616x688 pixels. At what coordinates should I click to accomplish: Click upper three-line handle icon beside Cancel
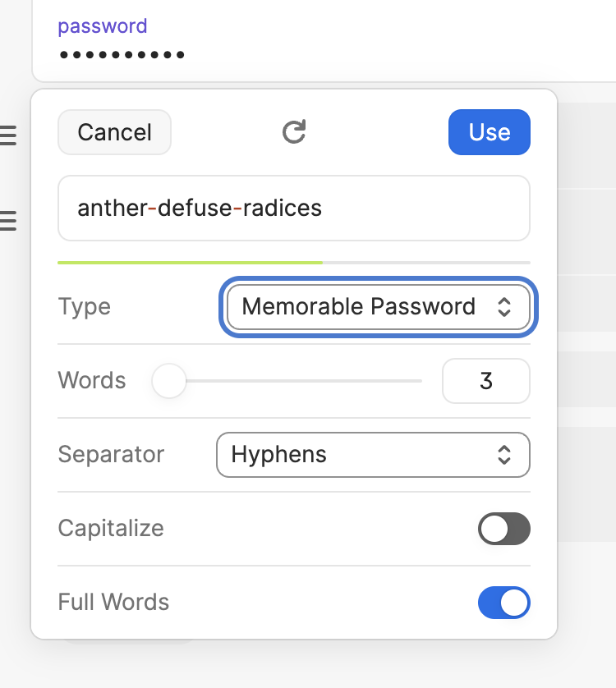[7, 135]
